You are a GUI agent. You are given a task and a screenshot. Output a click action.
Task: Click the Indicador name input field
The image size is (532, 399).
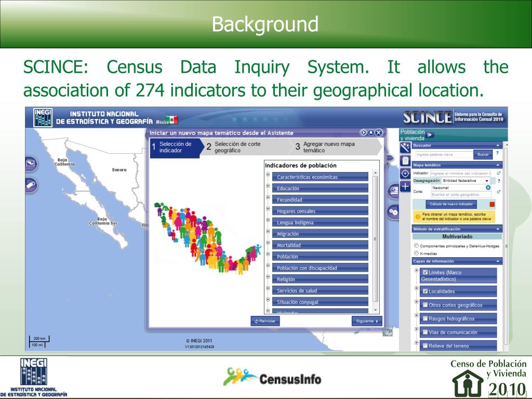(x=461, y=173)
